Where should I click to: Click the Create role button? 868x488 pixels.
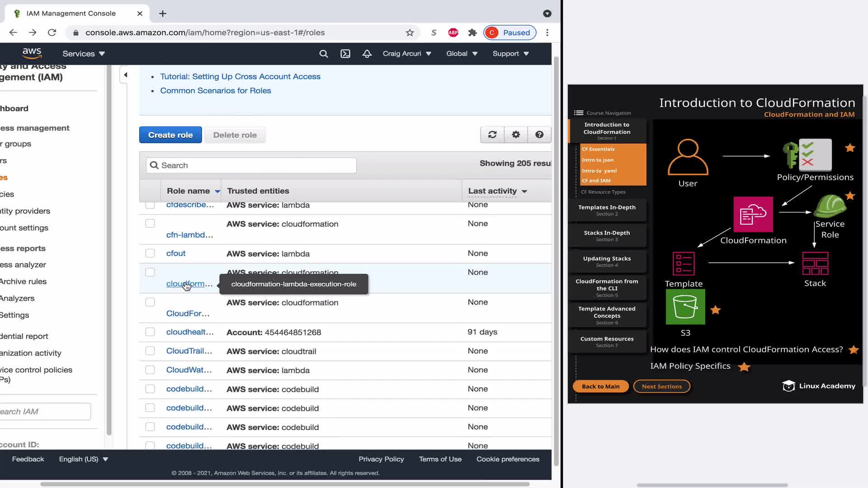170,135
